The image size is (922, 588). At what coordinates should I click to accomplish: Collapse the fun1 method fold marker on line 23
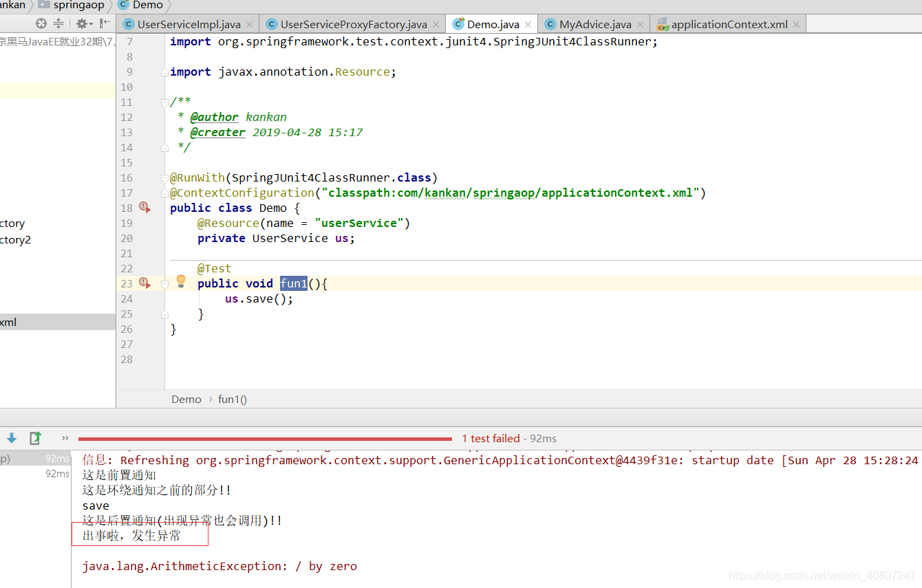(x=164, y=283)
